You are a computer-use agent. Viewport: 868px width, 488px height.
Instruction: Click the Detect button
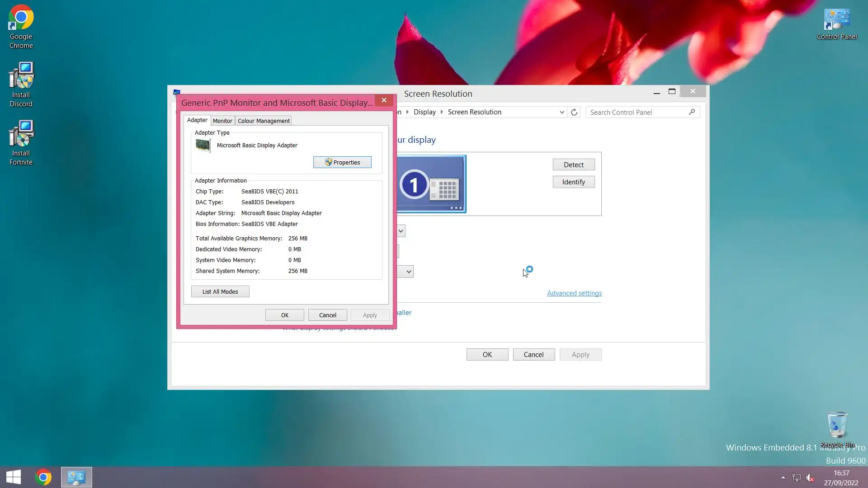click(573, 165)
